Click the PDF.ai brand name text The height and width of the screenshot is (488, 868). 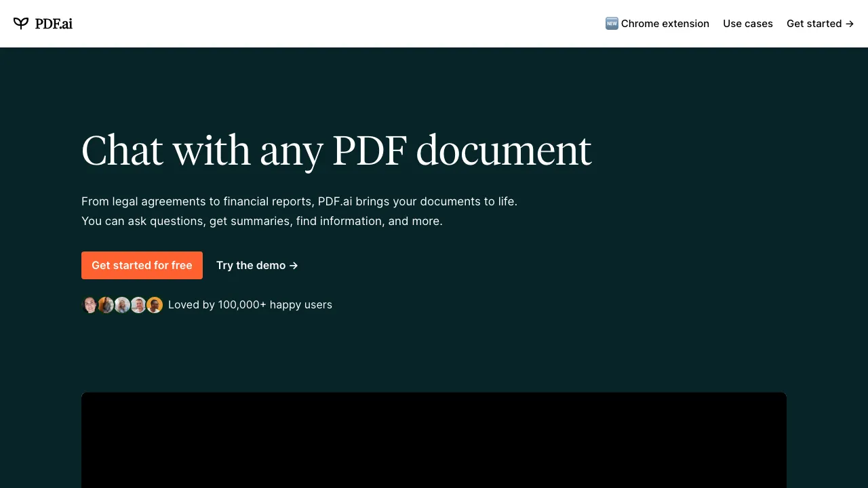[x=54, y=24]
